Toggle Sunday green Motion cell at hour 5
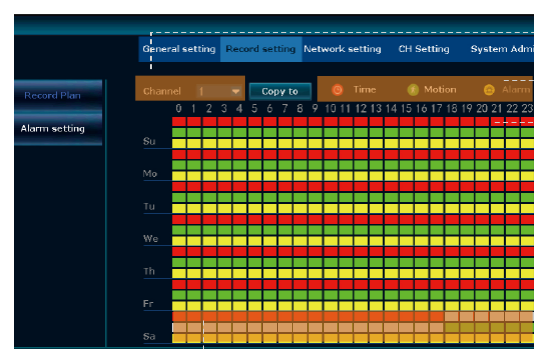548x363 pixels. [x=255, y=132]
